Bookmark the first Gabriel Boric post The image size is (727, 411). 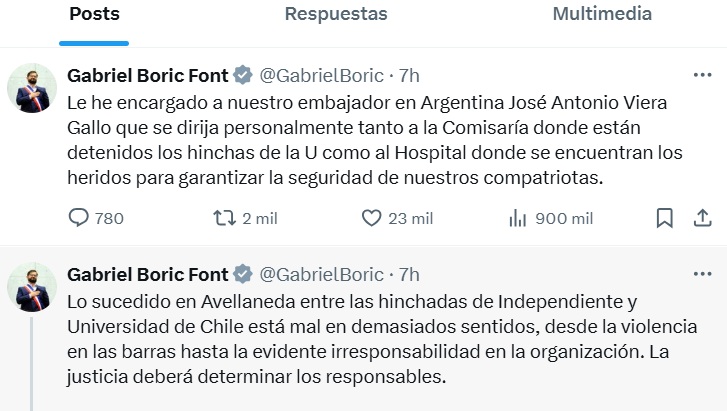click(x=664, y=218)
